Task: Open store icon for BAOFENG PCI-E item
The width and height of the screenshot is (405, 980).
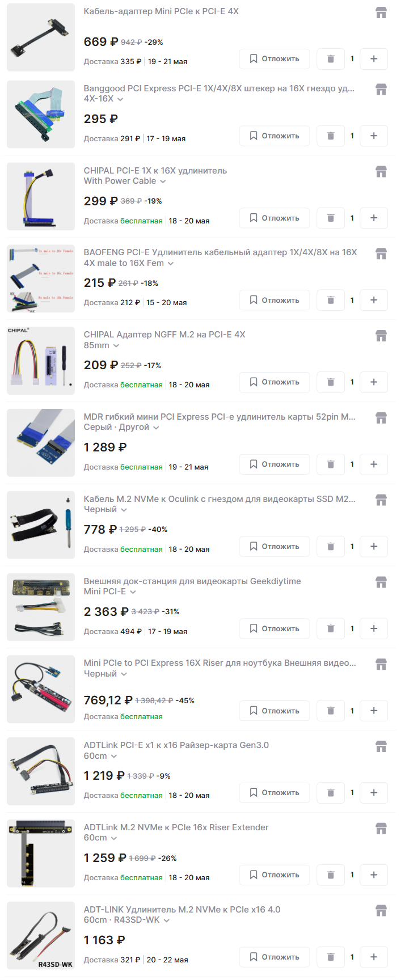Action: [x=381, y=254]
